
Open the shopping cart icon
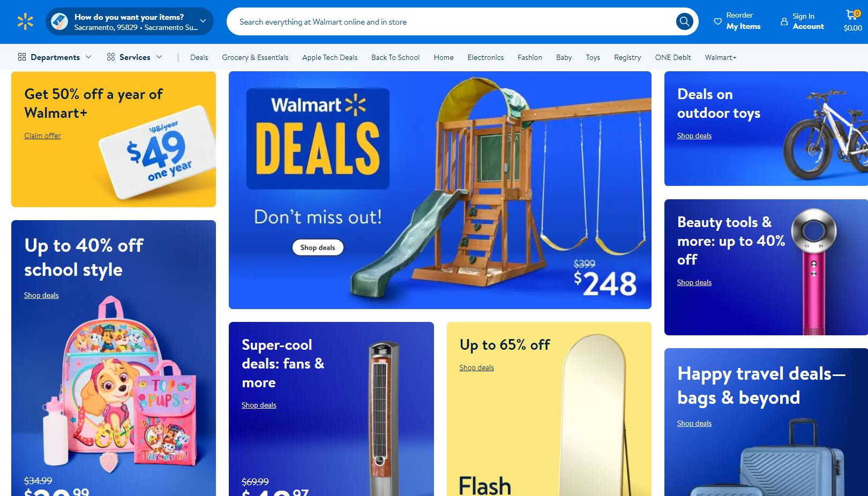click(852, 15)
